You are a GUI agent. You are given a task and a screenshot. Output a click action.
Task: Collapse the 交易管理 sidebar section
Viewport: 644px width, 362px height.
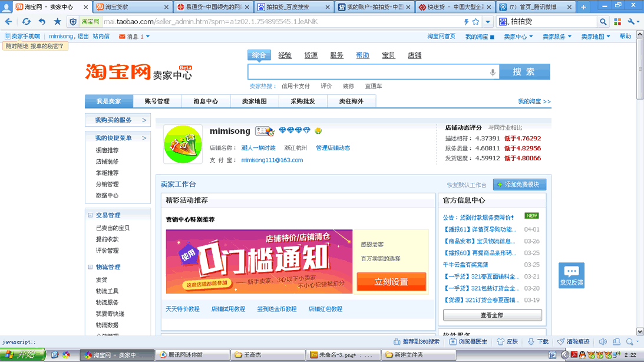[90, 215]
